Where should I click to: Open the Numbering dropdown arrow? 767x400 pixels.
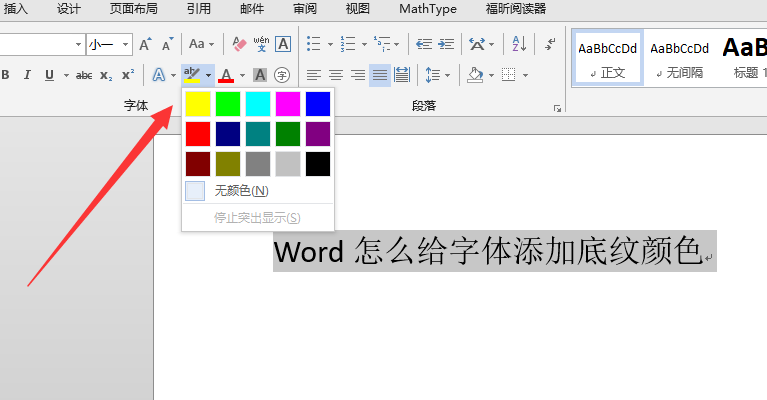coord(364,44)
